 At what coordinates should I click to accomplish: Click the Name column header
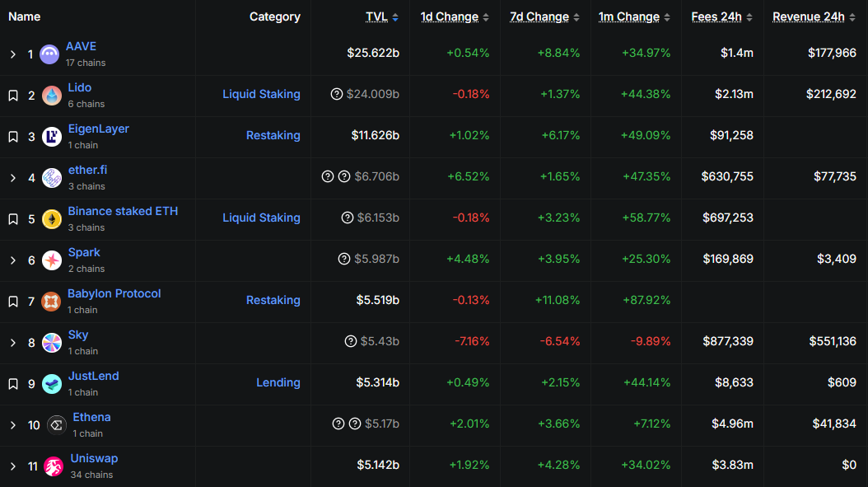point(25,17)
